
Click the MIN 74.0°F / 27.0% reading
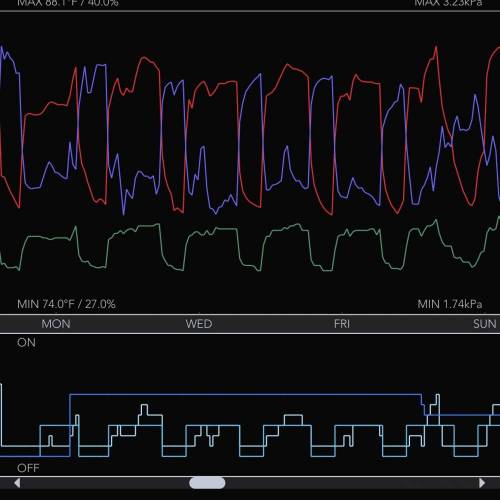pos(66,304)
